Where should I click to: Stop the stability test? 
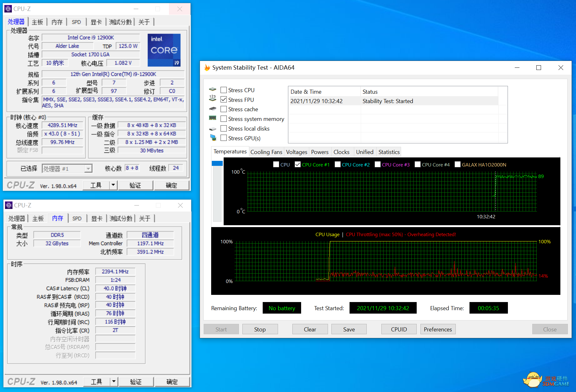260,329
